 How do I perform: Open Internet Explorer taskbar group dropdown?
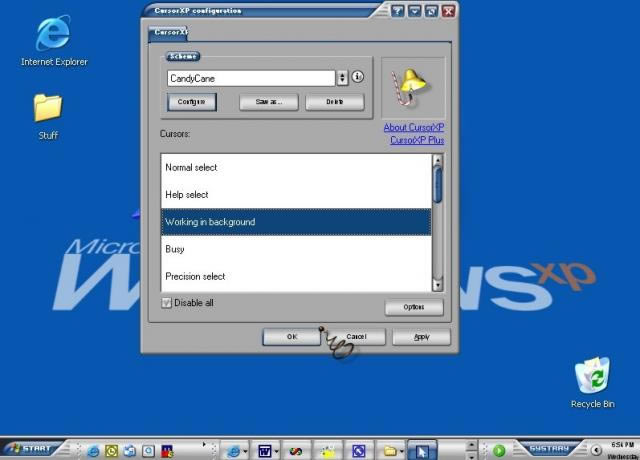click(x=245, y=451)
